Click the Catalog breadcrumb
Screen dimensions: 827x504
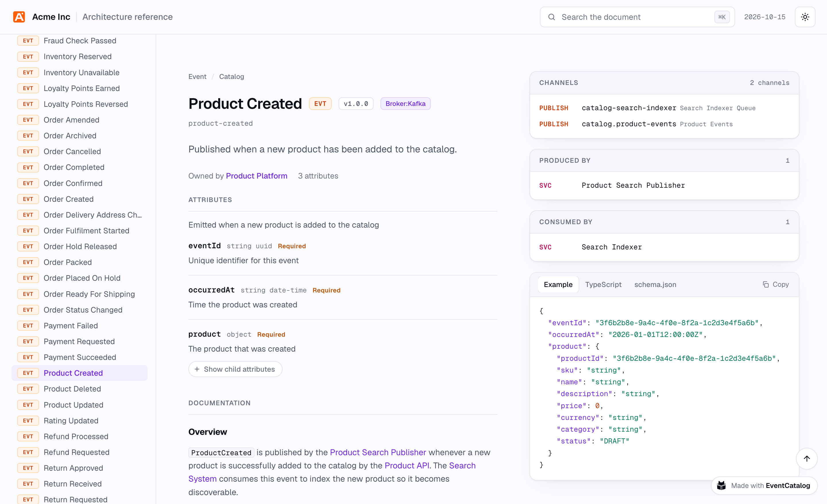[x=231, y=77]
